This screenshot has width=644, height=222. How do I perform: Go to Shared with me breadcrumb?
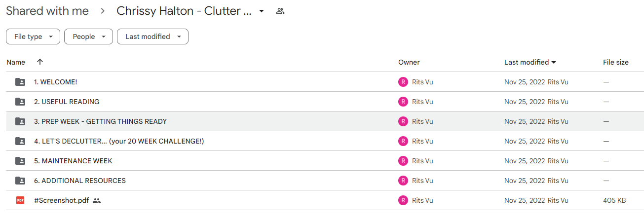coord(47,11)
